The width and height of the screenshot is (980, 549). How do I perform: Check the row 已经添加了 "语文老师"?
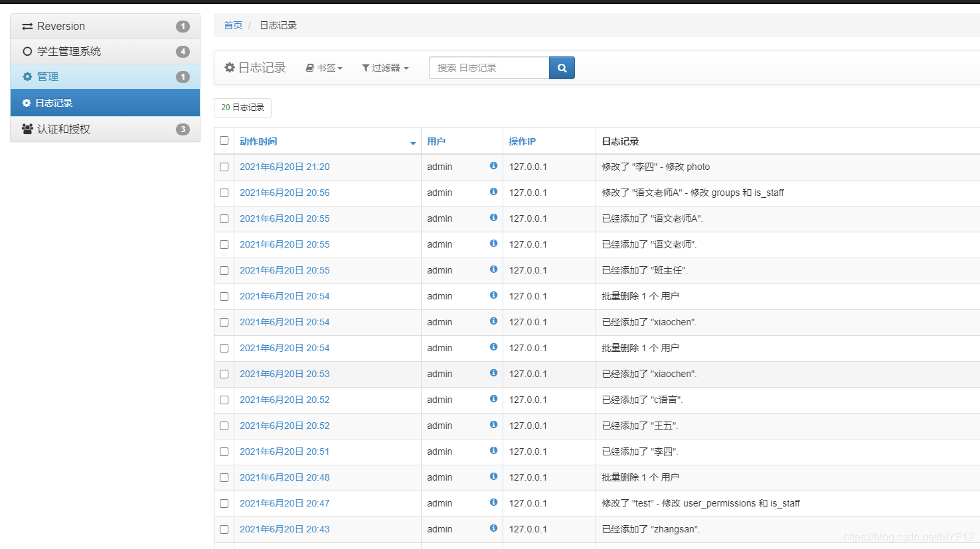(224, 244)
